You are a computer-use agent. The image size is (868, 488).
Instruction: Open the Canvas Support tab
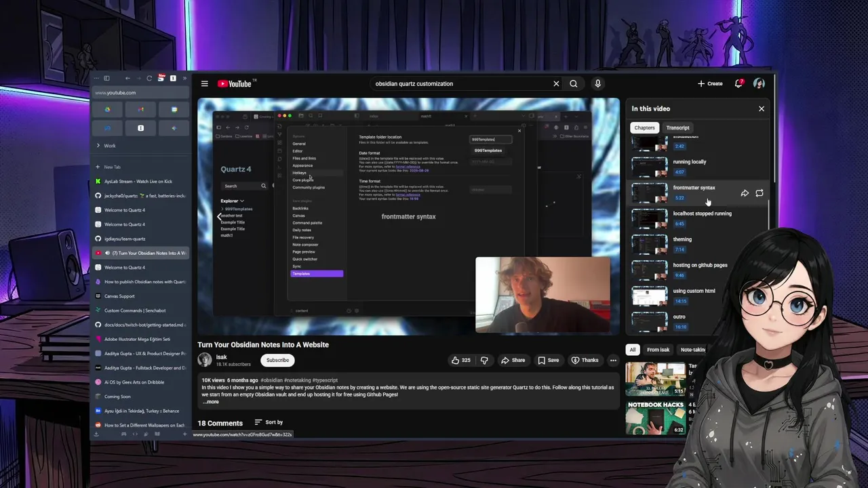(140, 296)
